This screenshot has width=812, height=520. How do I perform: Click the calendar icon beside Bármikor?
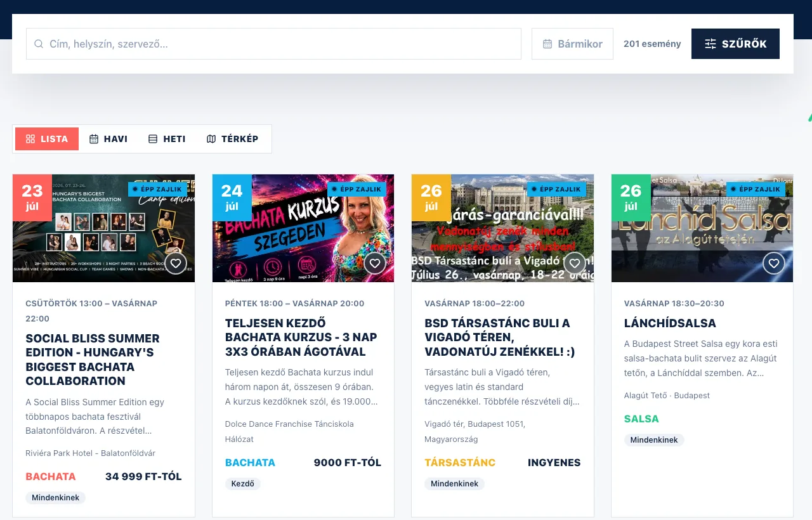click(x=547, y=44)
